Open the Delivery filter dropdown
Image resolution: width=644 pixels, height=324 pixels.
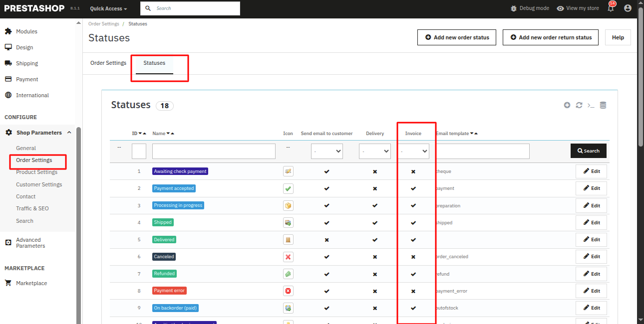(375, 151)
